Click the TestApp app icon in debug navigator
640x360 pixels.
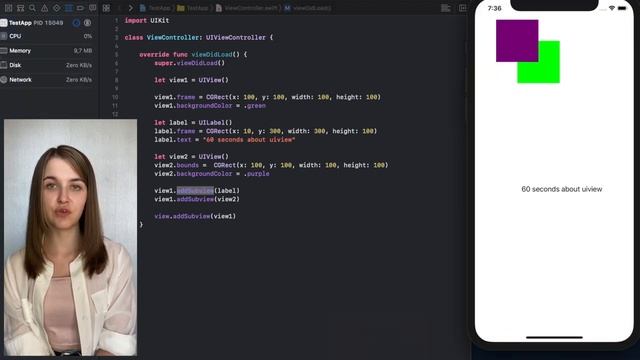(4, 23)
